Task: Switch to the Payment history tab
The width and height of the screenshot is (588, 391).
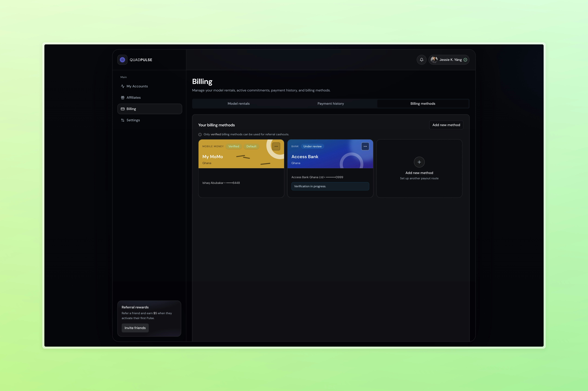Action: [331, 104]
